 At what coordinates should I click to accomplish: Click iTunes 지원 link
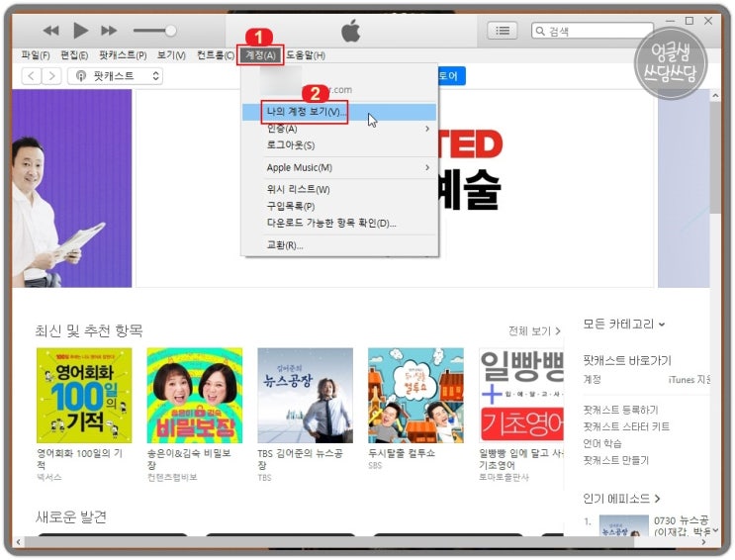coord(689,380)
